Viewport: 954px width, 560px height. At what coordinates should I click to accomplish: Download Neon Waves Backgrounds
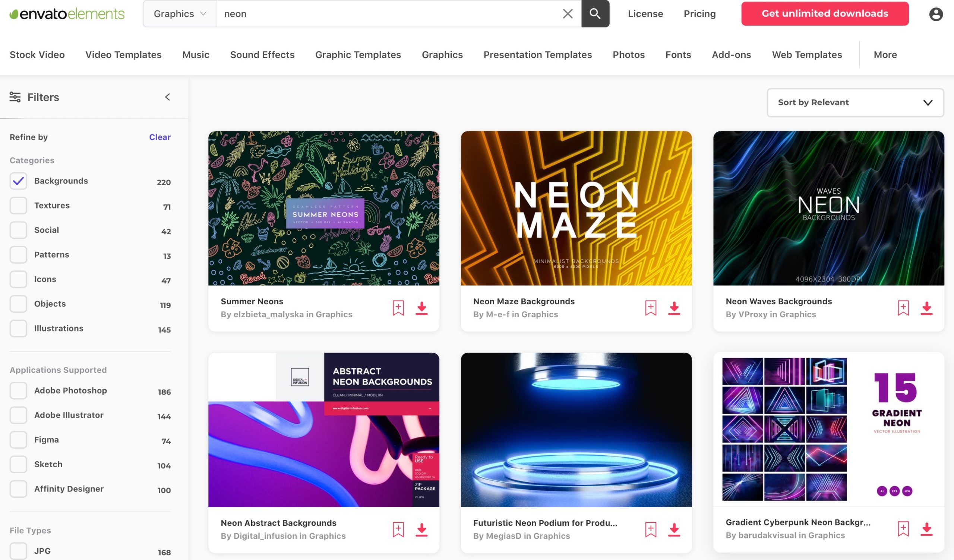(926, 308)
